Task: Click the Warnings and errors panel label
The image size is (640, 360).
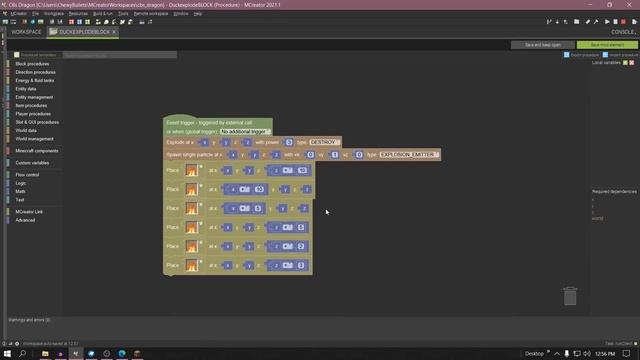Action: (x=29, y=320)
